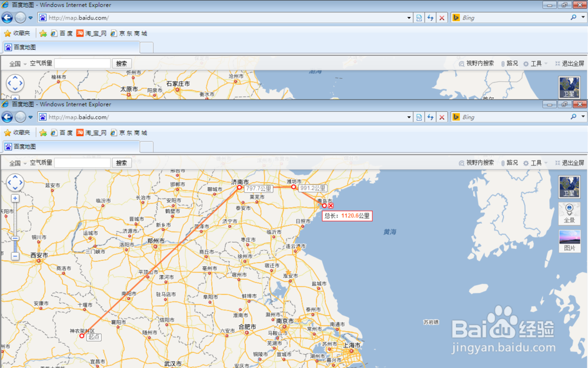The width and height of the screenshot is (588, 368).
Task: Expand the 工具 menu in the upper window
Action: pyautogui.click(x=536, y=64)
